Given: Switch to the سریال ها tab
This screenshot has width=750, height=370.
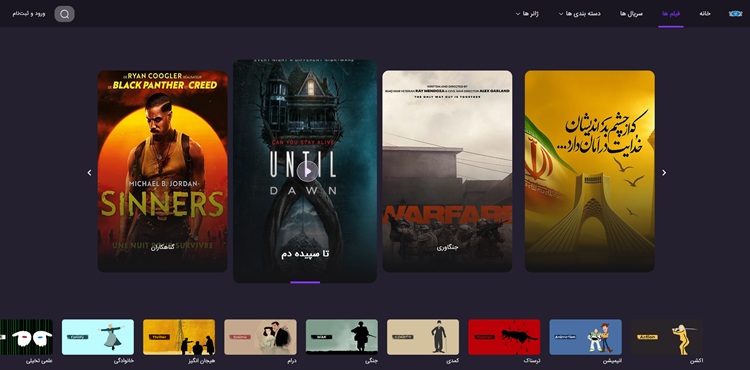Looking at the screenshot, I should click(631, 14).
